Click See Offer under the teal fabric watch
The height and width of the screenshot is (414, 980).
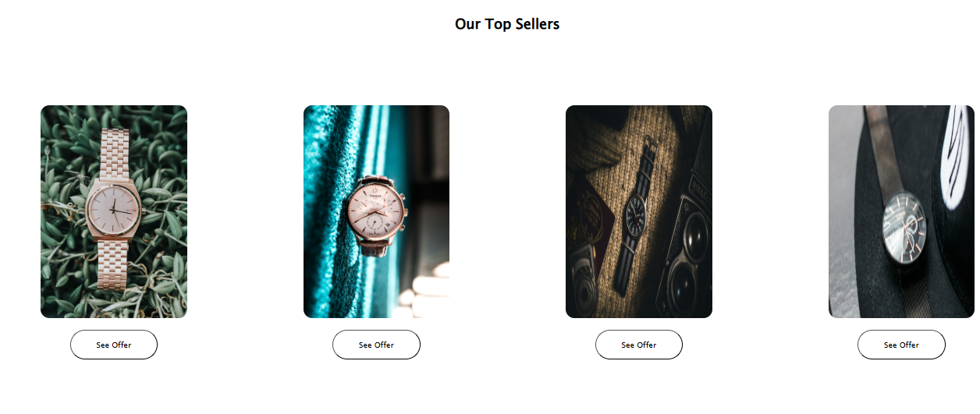click(x=376, y=345)
